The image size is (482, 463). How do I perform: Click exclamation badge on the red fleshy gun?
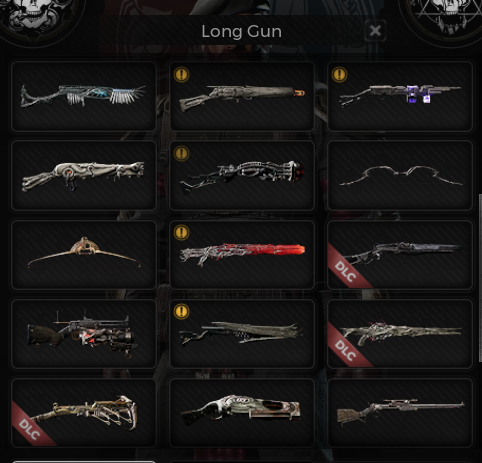182,232
